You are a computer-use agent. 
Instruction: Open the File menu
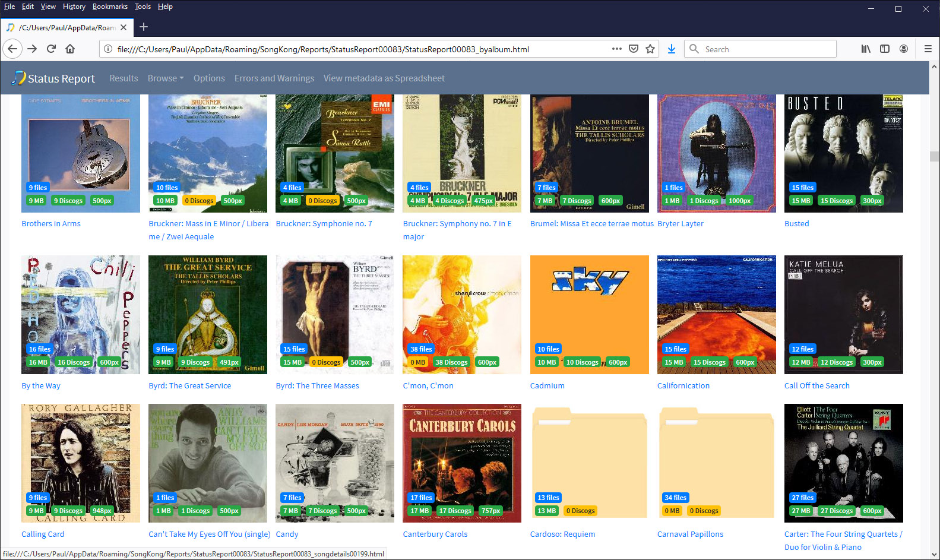(10, 7)
